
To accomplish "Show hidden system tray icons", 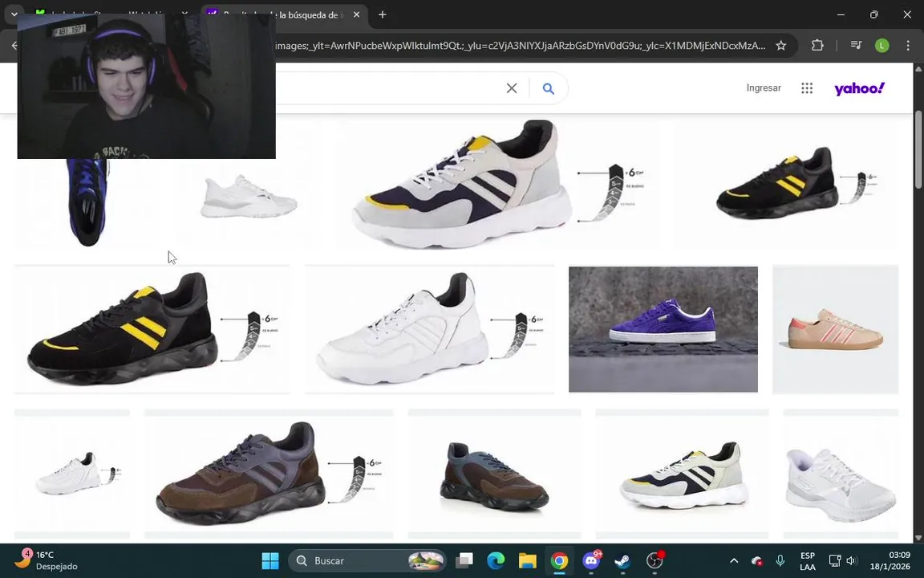I will tap(734, 560).
